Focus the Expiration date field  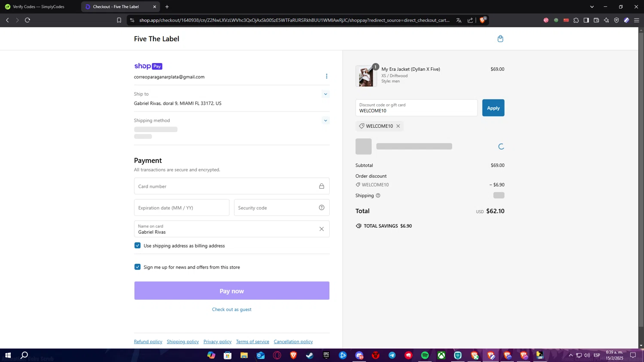tap(182, 208)
